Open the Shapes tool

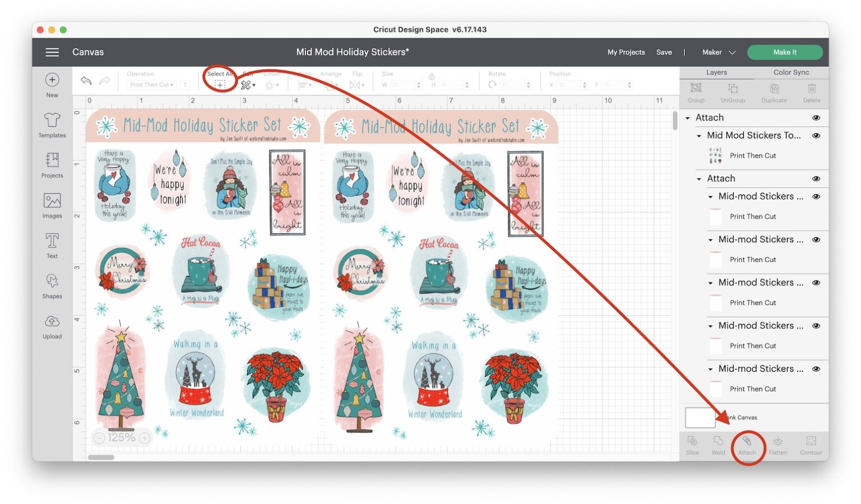coord(52,284)
